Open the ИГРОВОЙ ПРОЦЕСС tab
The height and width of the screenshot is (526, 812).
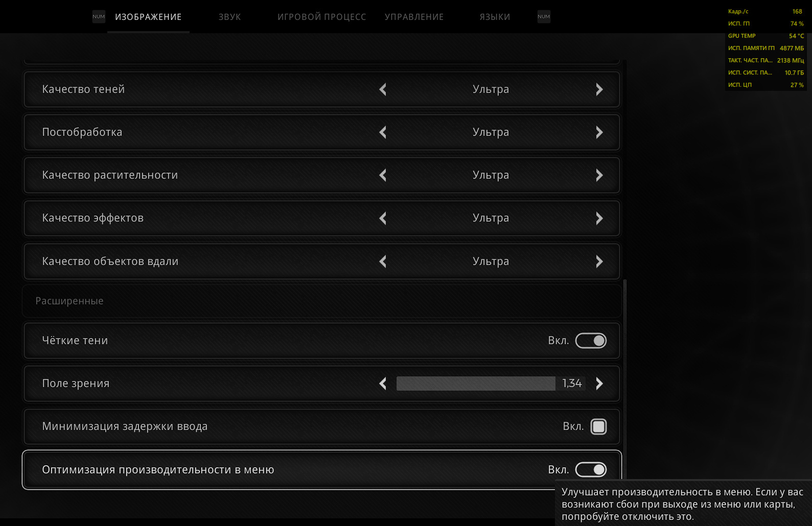coord(321,17)
